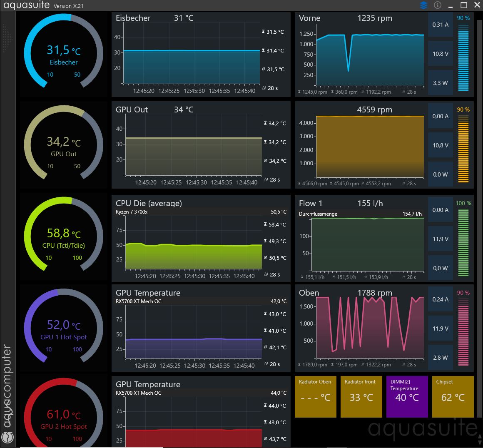Click the Vorne 10,8 V voltage box
Screen dimensions: 483x448
point(441,54)
